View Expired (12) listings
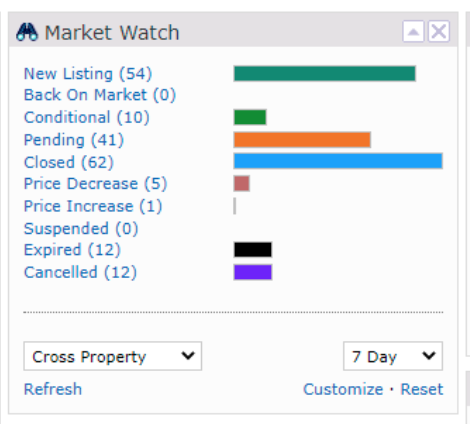 (x=72, y=250)
